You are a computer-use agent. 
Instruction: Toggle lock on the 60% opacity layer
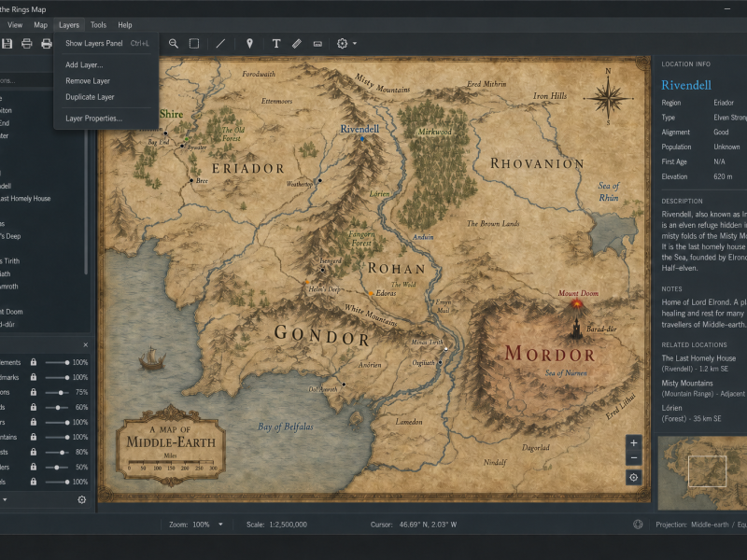(34, 407)
